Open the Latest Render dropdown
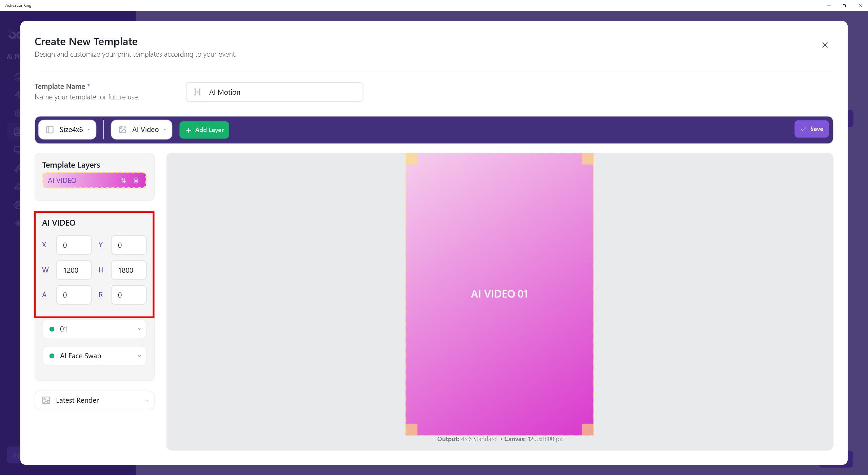The height and width of the screenshot is (475, 868). 94,400
